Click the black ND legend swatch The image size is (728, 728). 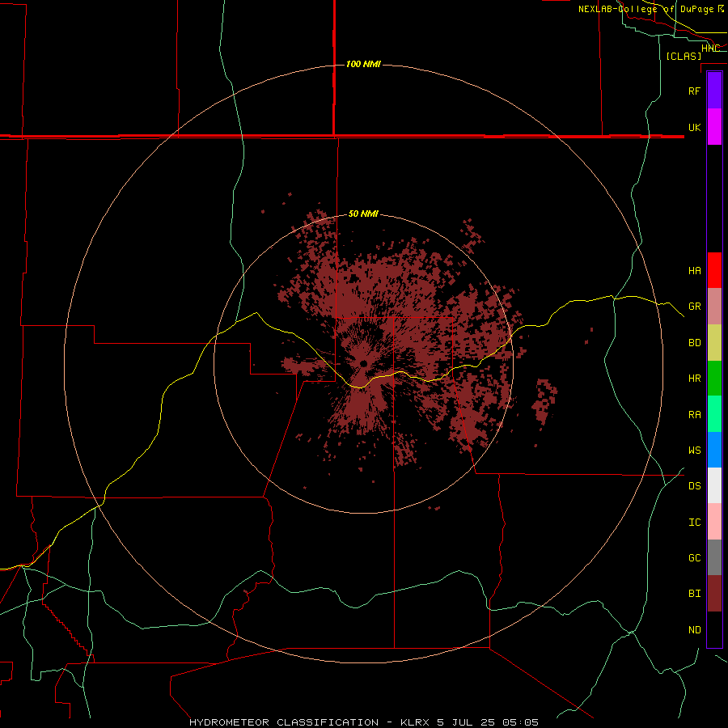tap(714, 629)
